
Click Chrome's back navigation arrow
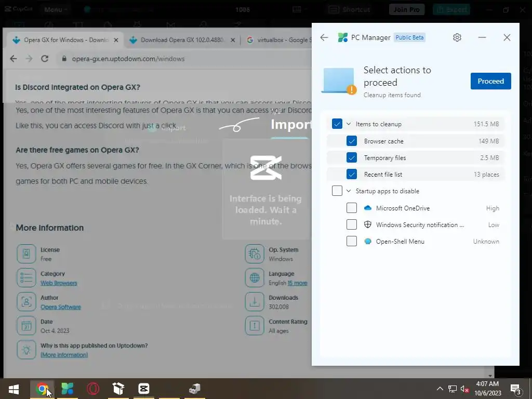[13, 59]
